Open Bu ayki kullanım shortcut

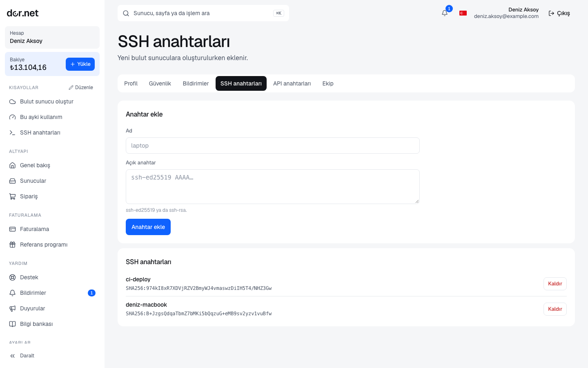(52, 117)
